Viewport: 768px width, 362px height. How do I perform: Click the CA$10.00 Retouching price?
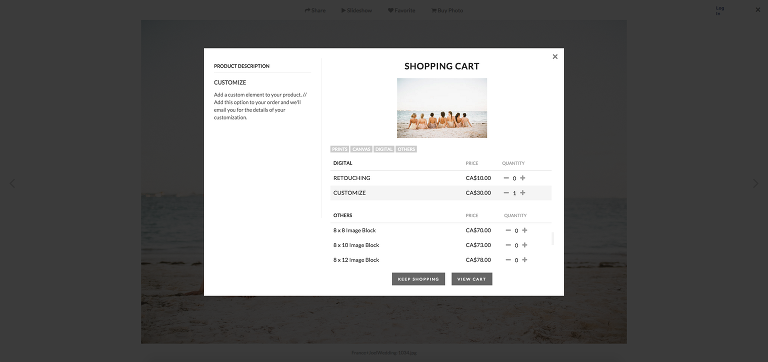[x=478, y=178]
